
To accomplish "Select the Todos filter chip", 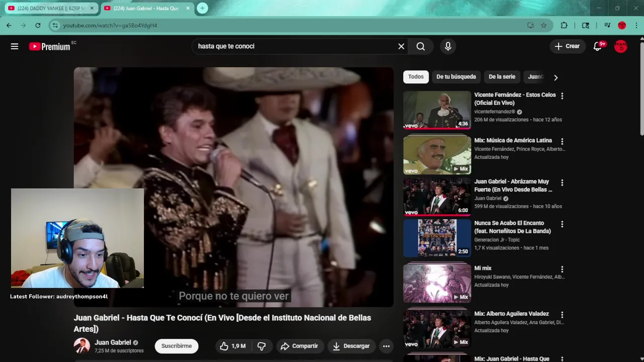I will (416, 77).
